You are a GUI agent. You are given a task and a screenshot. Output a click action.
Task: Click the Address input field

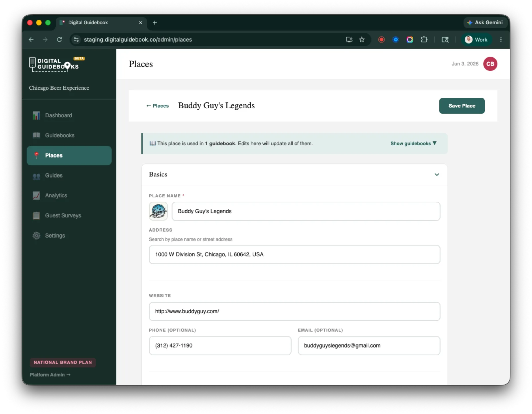click(295, 255)
